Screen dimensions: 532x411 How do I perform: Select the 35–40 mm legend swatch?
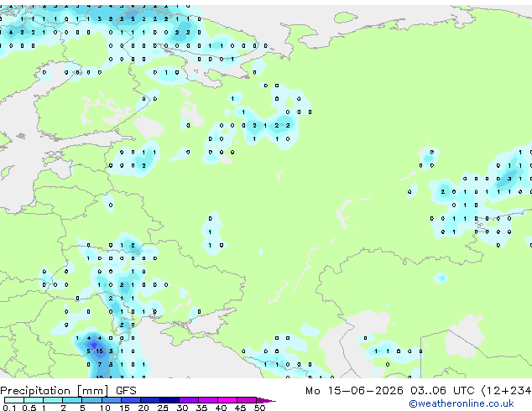[207, 400]
